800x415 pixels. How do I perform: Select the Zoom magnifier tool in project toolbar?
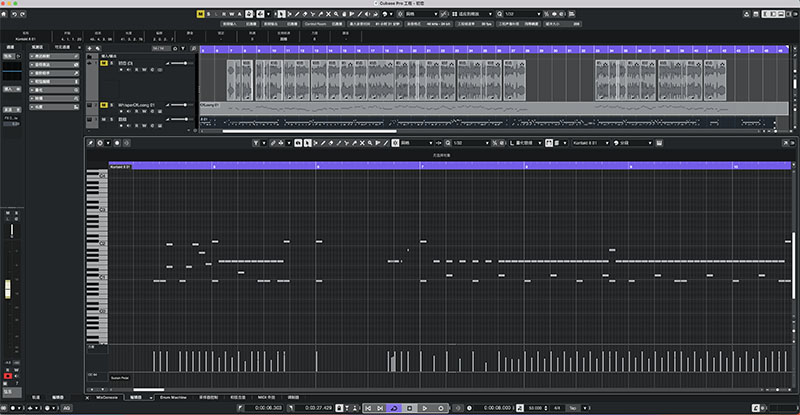pos(336,14)
